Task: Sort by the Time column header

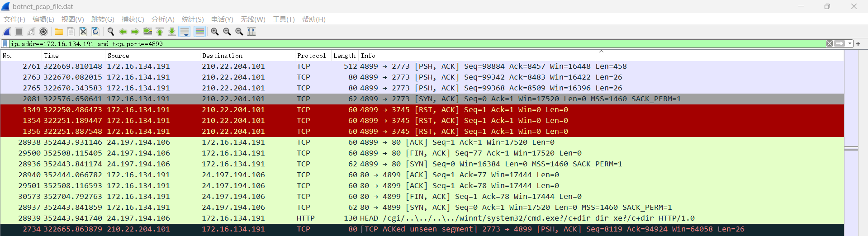Action: pos(73,56)
